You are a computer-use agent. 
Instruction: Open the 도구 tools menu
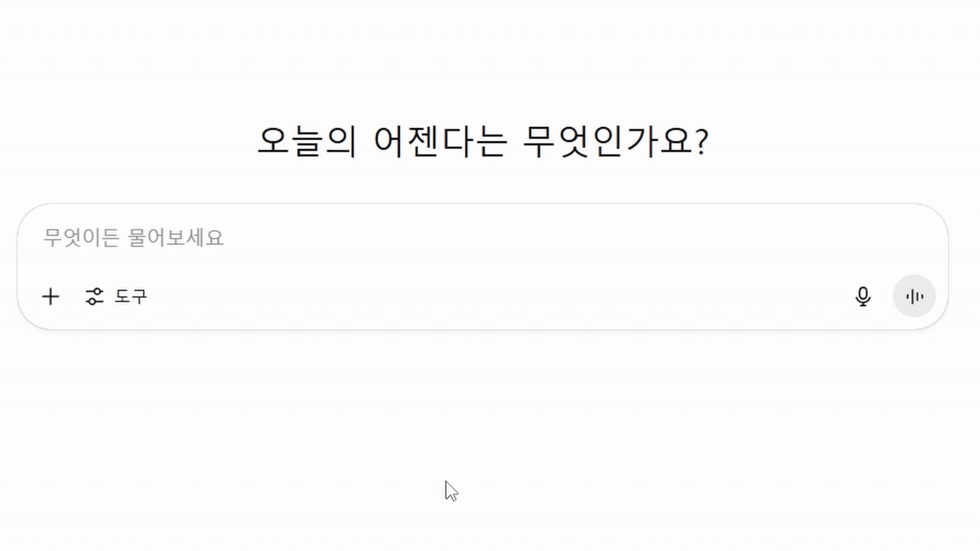pos(116,296)
